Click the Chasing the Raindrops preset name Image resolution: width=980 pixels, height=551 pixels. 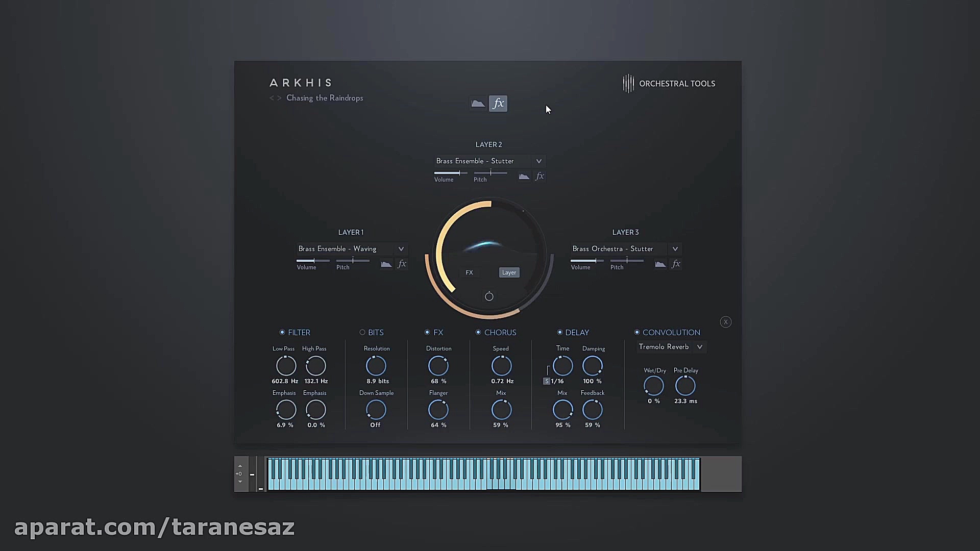coord(325,98)
